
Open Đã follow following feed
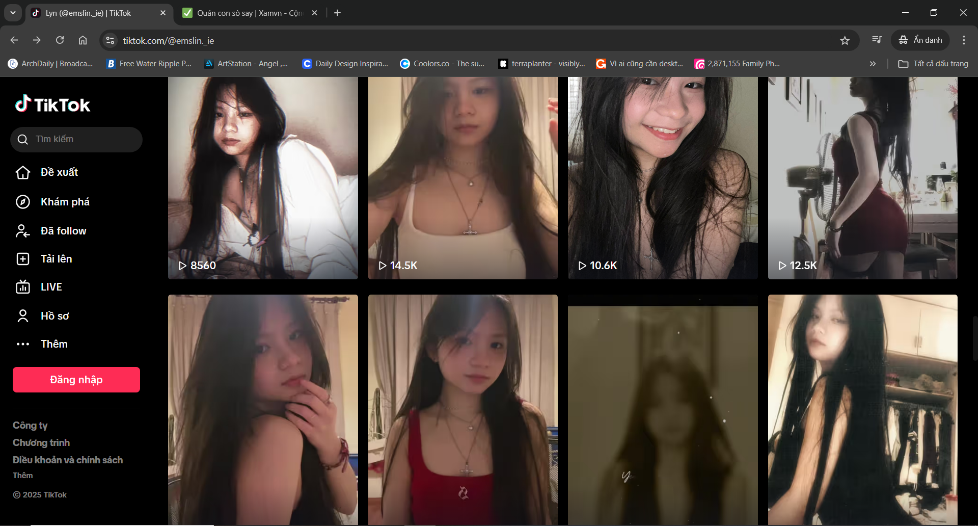[63, 231]
